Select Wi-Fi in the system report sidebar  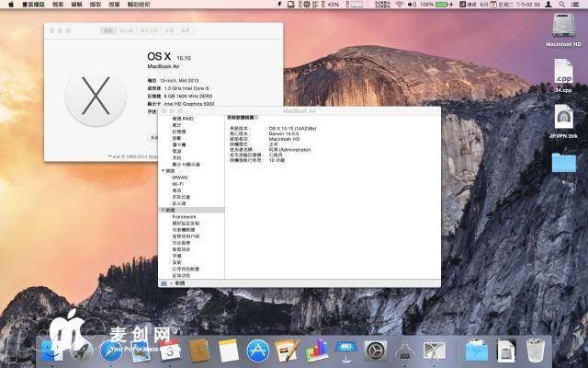pos(178,184)
